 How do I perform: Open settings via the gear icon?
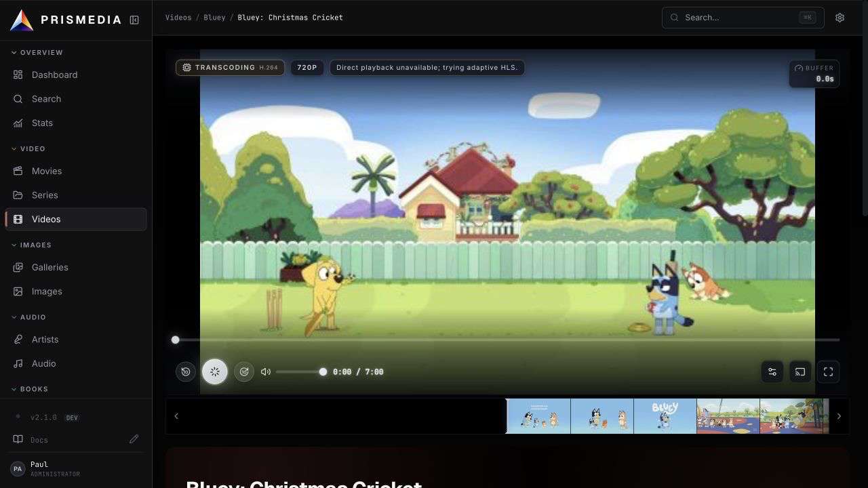coord(840,18)
